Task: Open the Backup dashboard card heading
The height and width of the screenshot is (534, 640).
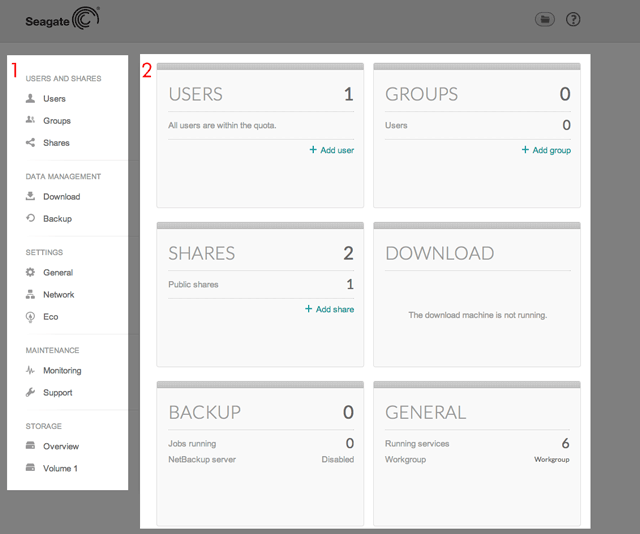Action: [x=204, y=412]
